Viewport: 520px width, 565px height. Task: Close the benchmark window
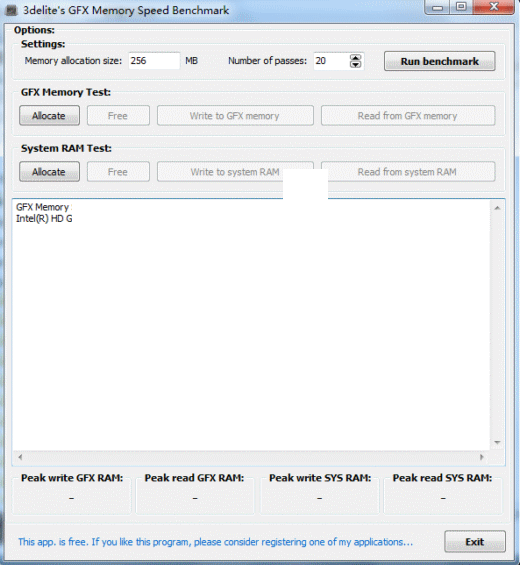coord(494,7)
